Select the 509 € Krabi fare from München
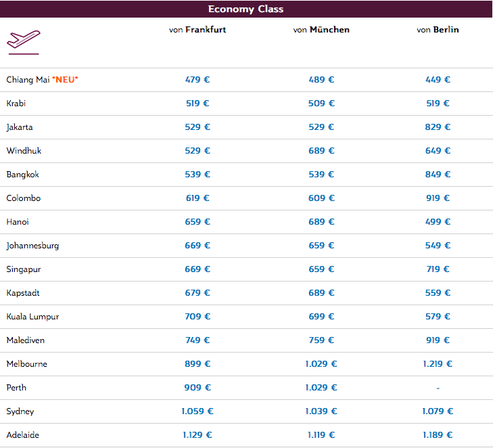493x448 pixels. 321,104
